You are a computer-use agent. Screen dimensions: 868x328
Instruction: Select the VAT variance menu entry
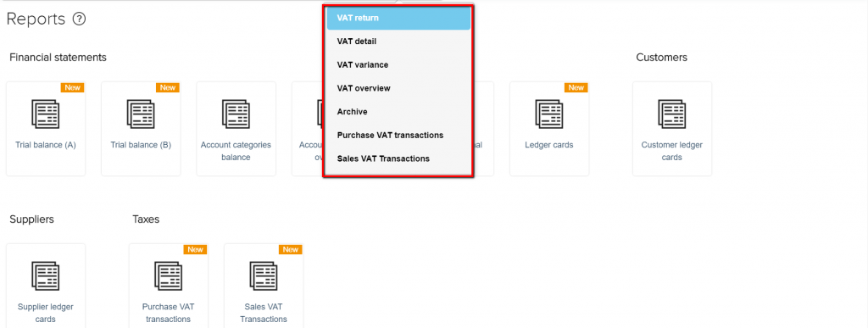click(398, 64)
